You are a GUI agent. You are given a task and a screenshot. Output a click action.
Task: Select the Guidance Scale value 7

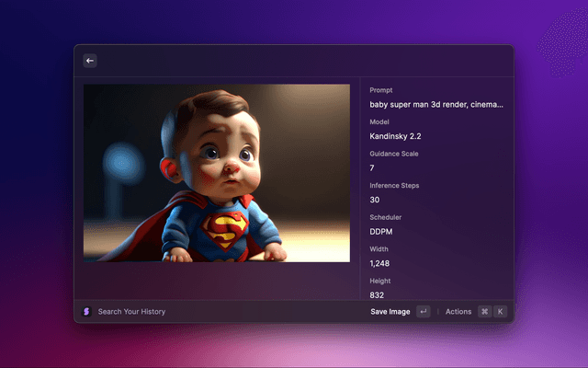tap(372, 168)
